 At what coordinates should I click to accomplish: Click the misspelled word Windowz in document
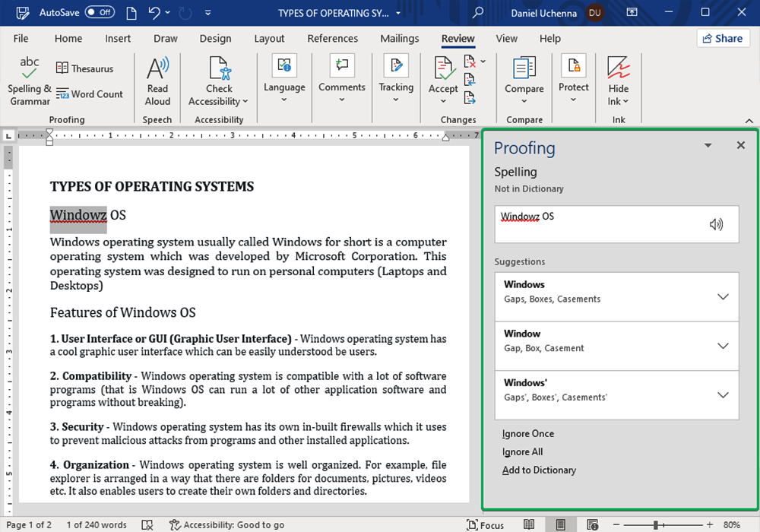[x=78, y=215]
